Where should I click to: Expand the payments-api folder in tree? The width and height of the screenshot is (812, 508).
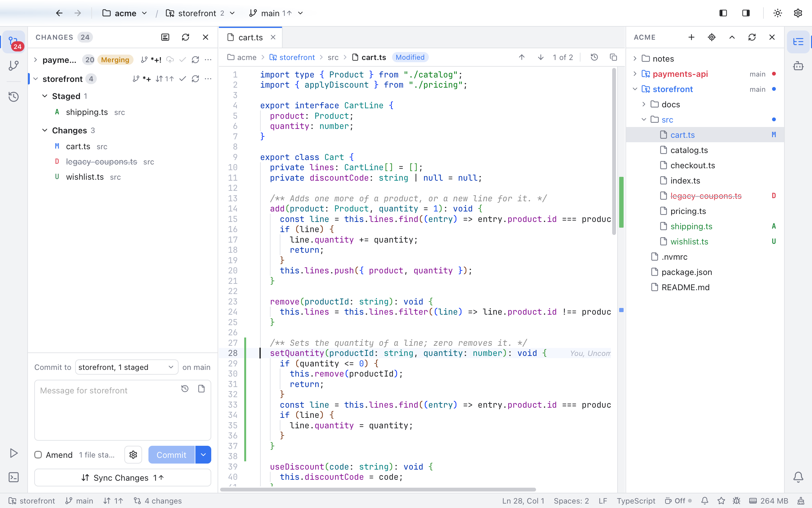635,74
